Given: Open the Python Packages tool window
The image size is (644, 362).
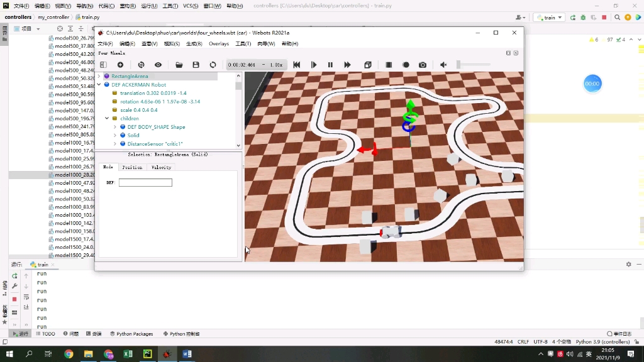Looking at the screenshot, I should (x=131, y=334).
